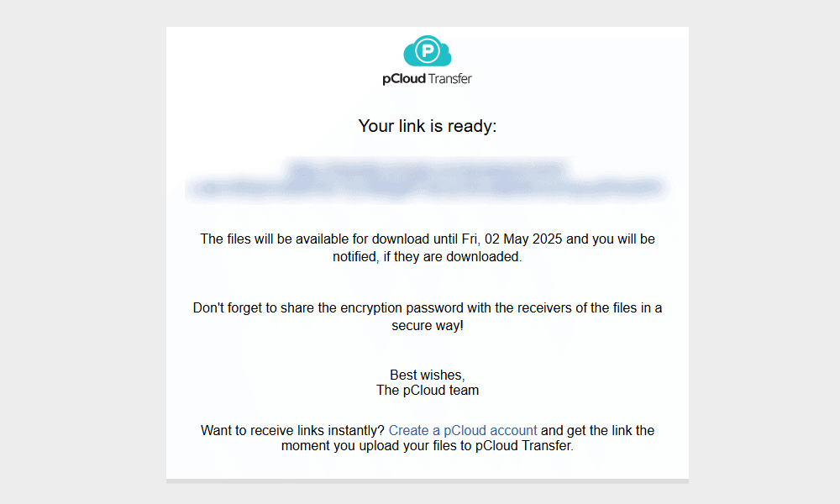Click the Best wishes line
Screen dimensions: 840x504
pyautogui.click(x=428, y=375)
